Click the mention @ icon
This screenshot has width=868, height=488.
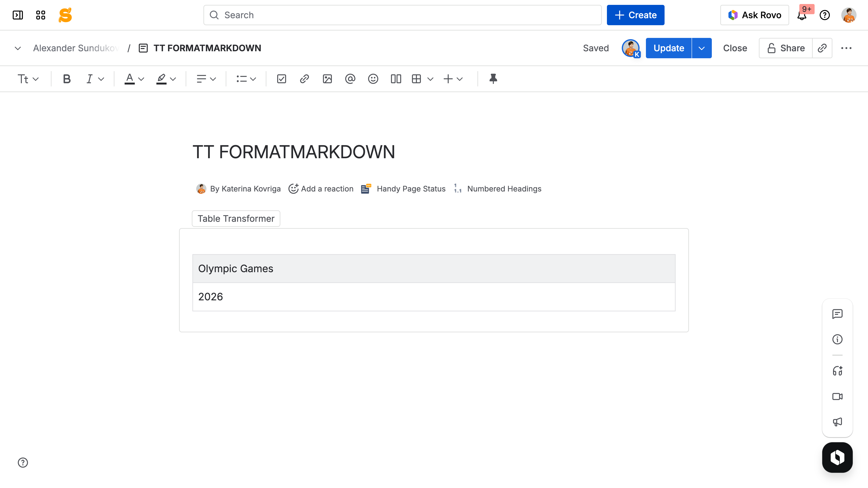(x=350, y=79)
